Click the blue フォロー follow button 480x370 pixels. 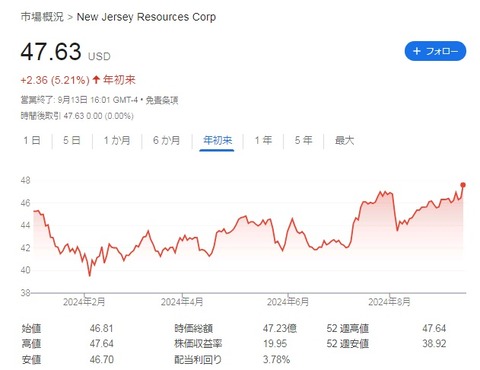[435, 51]
